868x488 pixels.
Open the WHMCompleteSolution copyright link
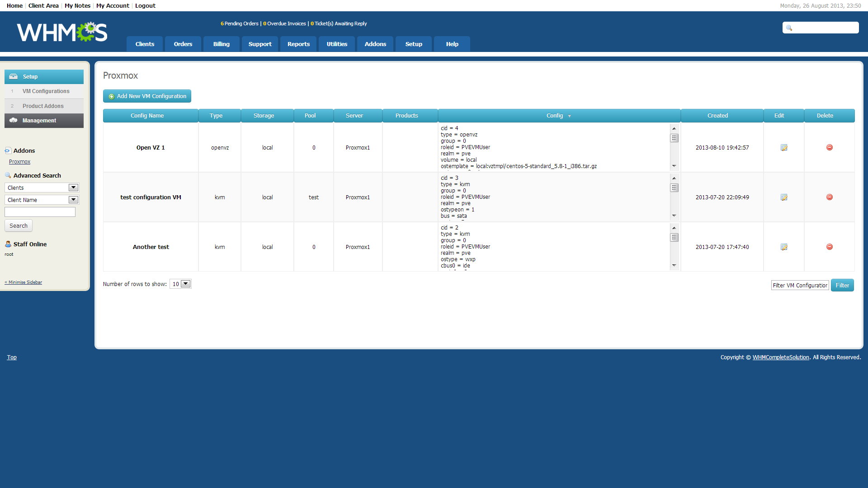click(781, 357)
